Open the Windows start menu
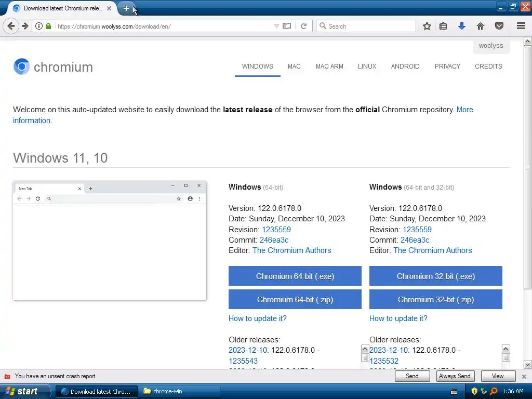 point(24,392)
